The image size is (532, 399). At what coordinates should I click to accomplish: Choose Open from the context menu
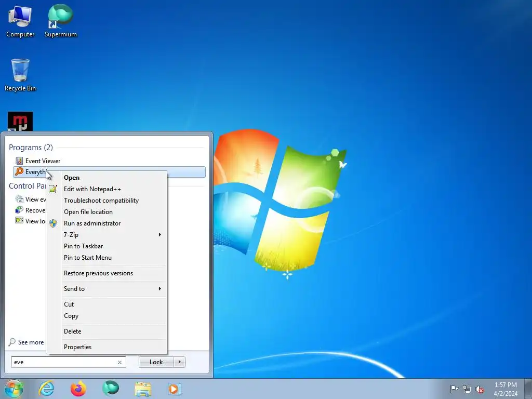point(107,178)
